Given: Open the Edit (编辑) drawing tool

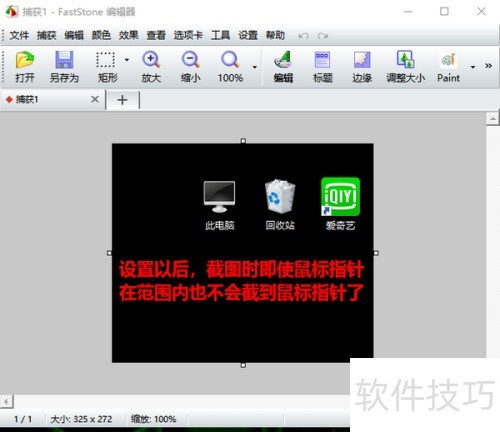Looking at the screenshot, I should pos(283,60).
